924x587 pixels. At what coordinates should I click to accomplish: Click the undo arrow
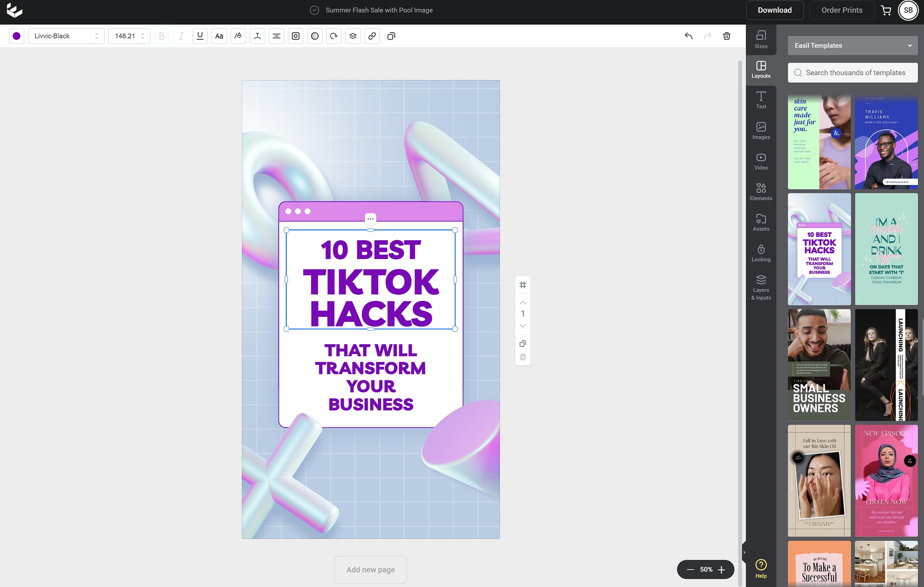[688, 36]
